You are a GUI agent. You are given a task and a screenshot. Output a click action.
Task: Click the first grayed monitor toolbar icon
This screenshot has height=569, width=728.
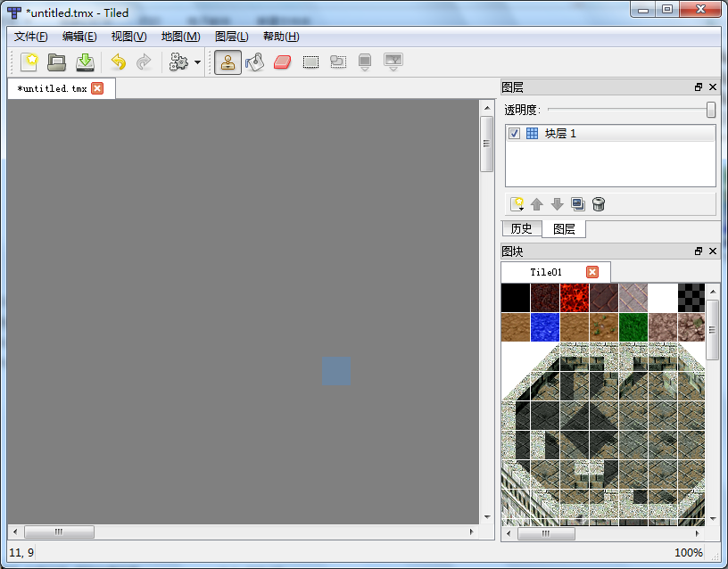[365, 62]
